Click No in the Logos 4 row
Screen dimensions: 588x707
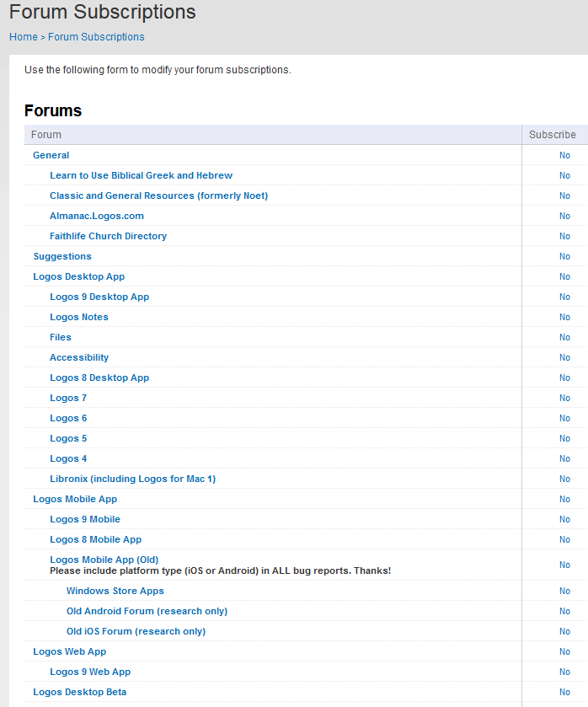point(564,458)
